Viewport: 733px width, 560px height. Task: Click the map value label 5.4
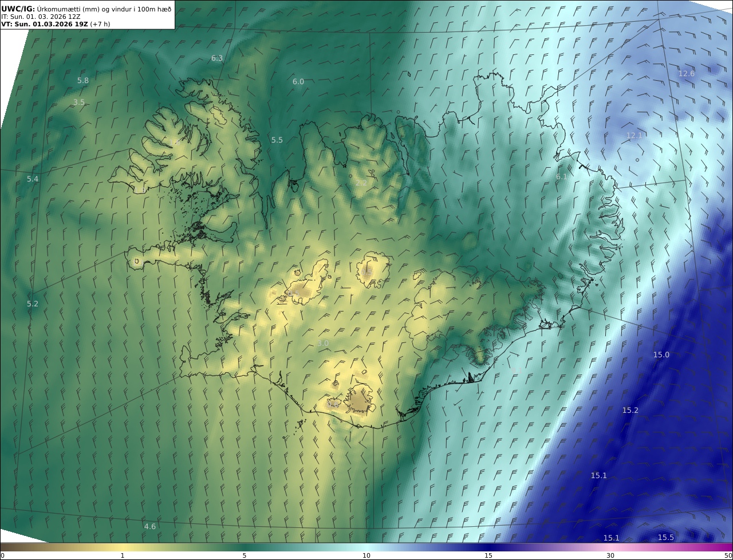click(x=33, y=179)
